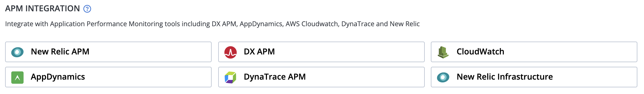This screenshot has height=94, width=644.
Task: Click 'AppDynamics' within the description sentence
Action: (261, 24)
